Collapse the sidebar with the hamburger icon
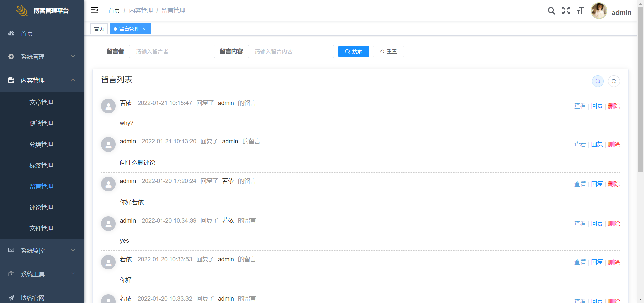 (94, 10)
